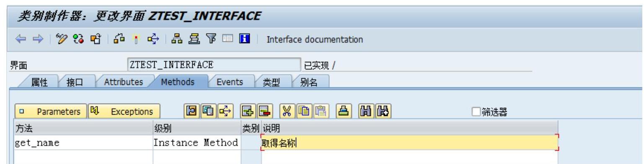
Task: Switch to the Attributes tab
Action: [123, 82]
